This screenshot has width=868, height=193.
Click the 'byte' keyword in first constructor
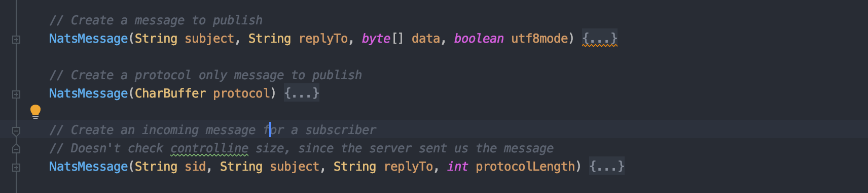(x=376, y=39)
